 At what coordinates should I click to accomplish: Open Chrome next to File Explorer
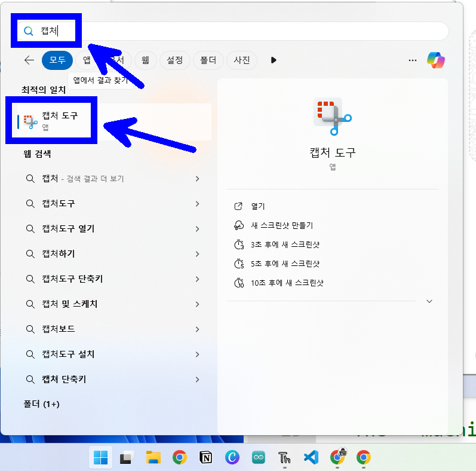(x=180, y=457)
